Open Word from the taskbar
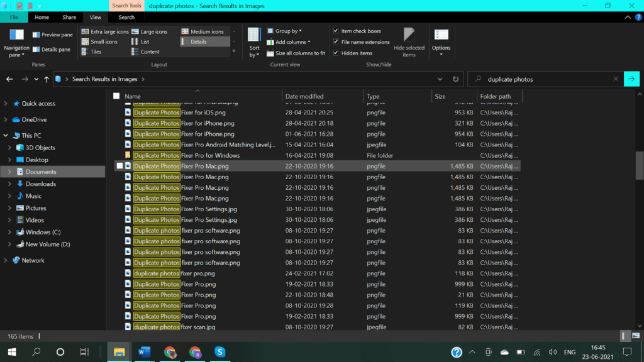This screenshot has width=644, height=362. click(x=145, y=352)
